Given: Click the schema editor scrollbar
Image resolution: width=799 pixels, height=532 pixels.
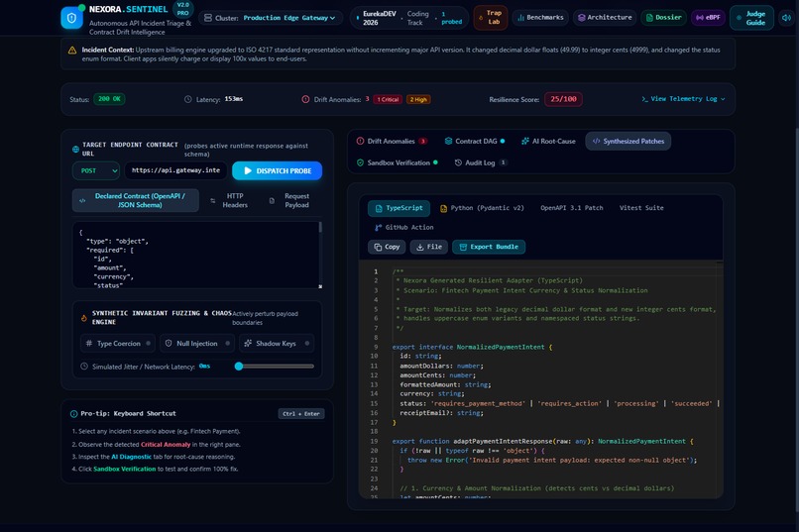Looking at the screenshot, I should pyautogui.click(x=320, y=227).
